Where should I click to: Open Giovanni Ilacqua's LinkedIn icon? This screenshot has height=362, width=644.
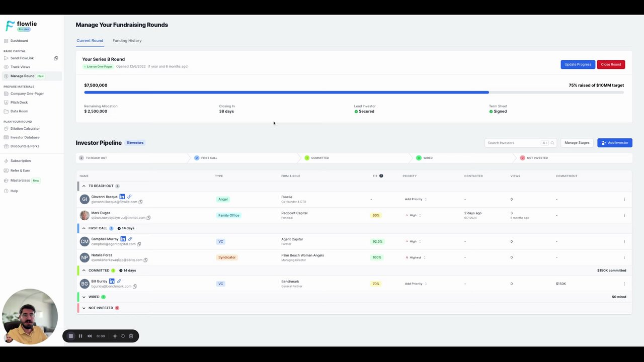[x=122, y=197]
